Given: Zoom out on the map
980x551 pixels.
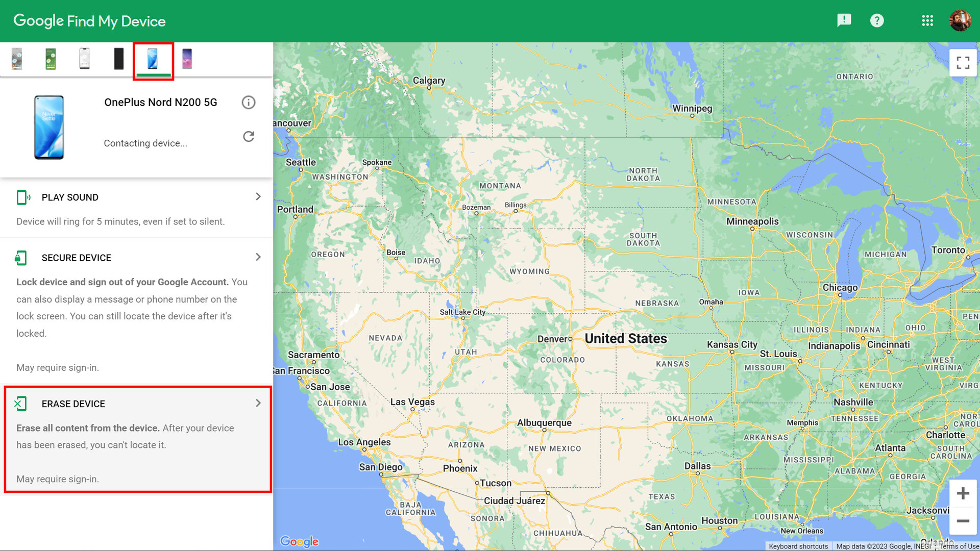Looking at the screenshot, I should tap(963, 521).
